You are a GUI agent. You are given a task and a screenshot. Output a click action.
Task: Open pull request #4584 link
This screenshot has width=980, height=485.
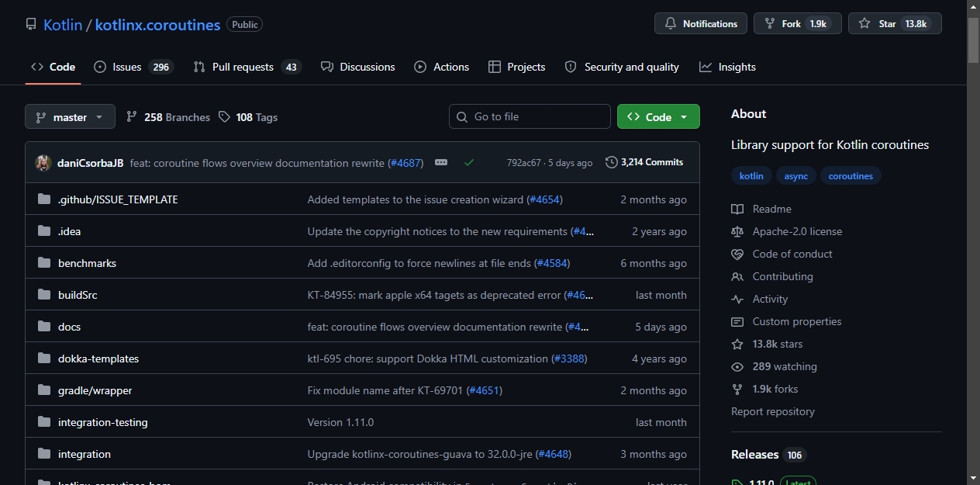[x=552, y=263]
